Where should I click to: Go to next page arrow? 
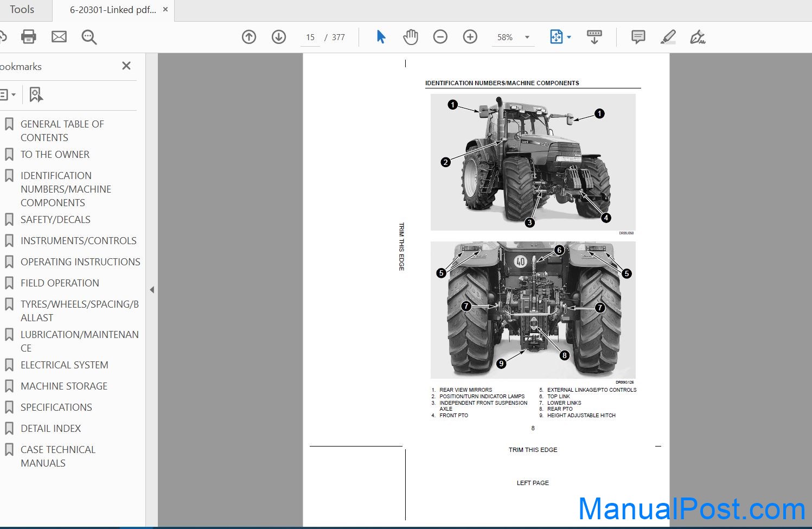coord(279,37)
